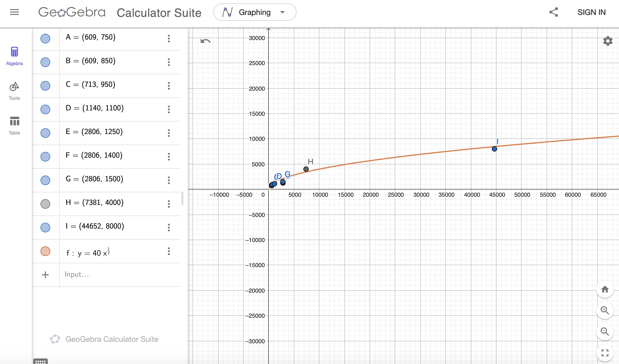Toggle visibility of point D
Image resolution: width=619 pixels, height=364 pixels.
(45, 109)
